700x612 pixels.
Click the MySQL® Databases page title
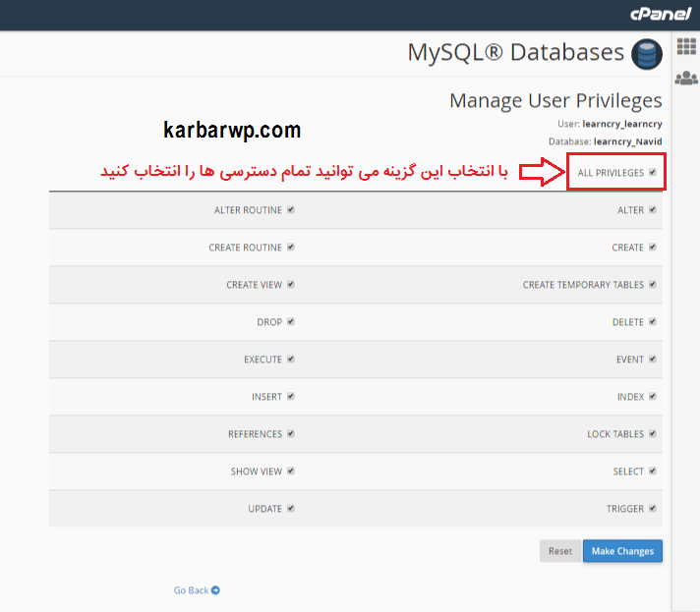(515, 53)
